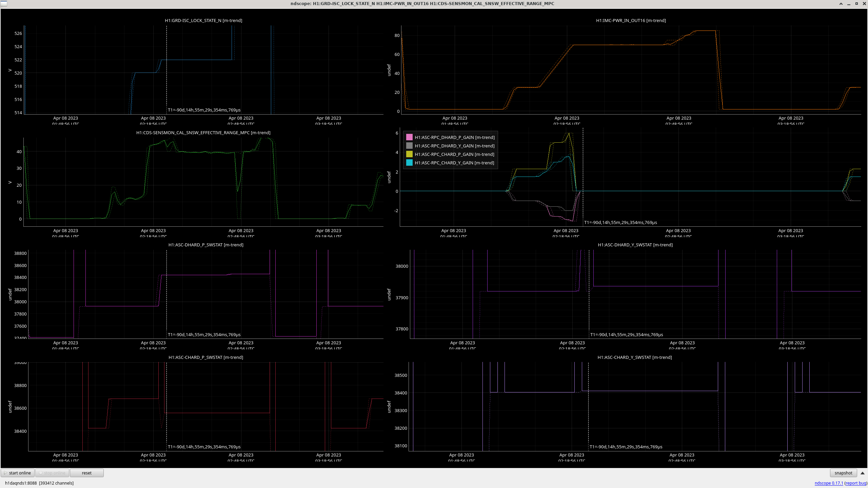Click the disabled stop online button
Screen dimensions: 868x488
pyautogui.click(x=52, y=473)
